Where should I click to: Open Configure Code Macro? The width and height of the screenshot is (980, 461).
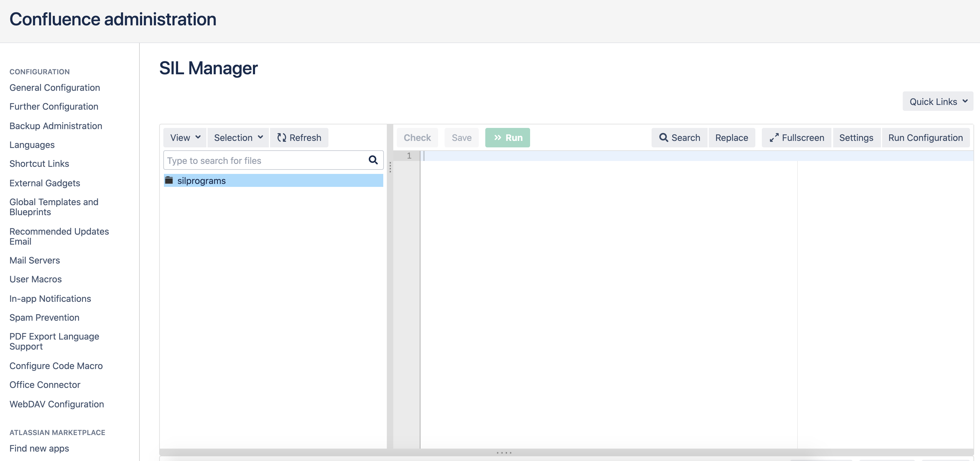point(56,365)
